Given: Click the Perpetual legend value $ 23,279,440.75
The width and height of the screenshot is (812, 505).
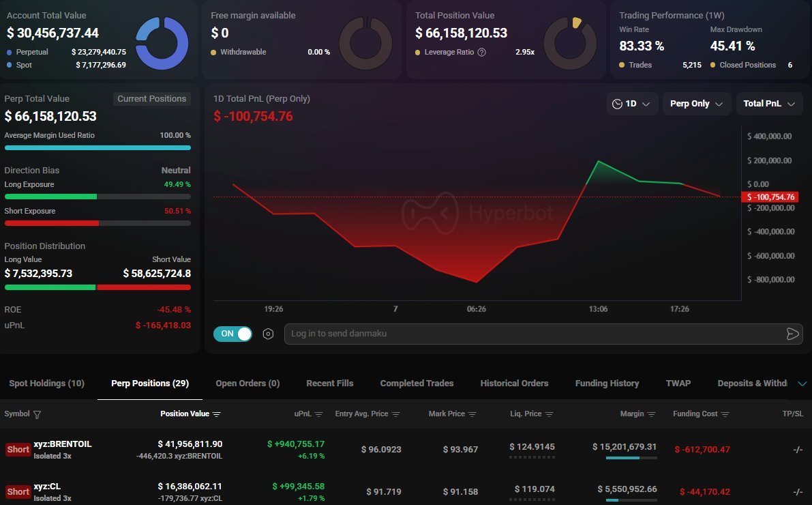Looking at the screenshot, I should [98, 52].
